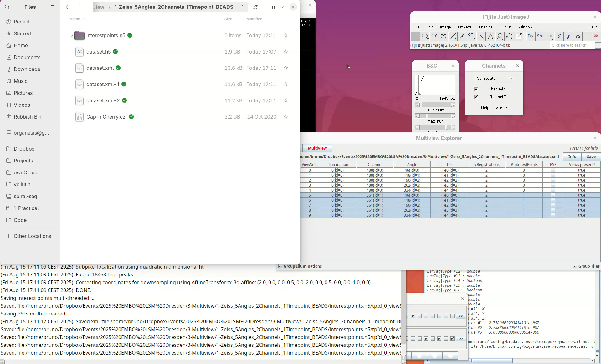Open the Analyze menu

(x=485, y=27)
